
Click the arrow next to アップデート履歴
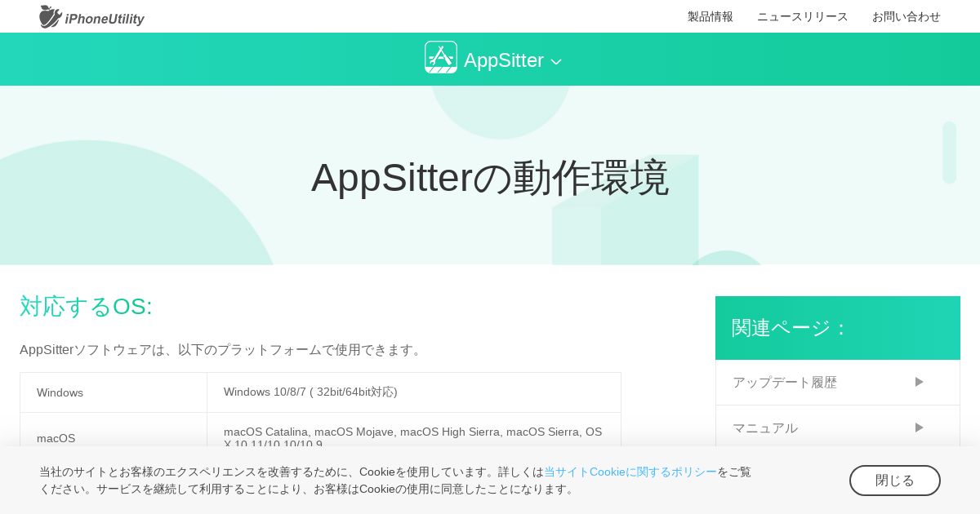pos(919,382)
